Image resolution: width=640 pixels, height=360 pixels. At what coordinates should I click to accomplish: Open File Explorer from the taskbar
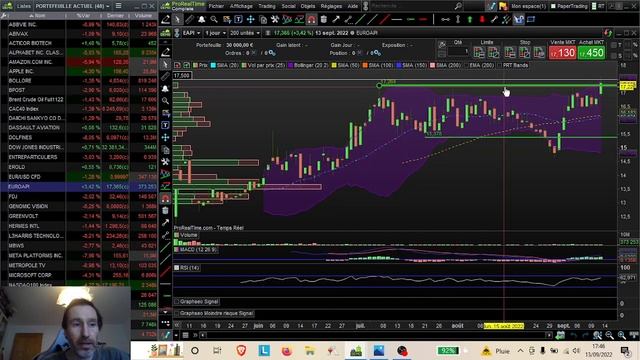[310, 350]
